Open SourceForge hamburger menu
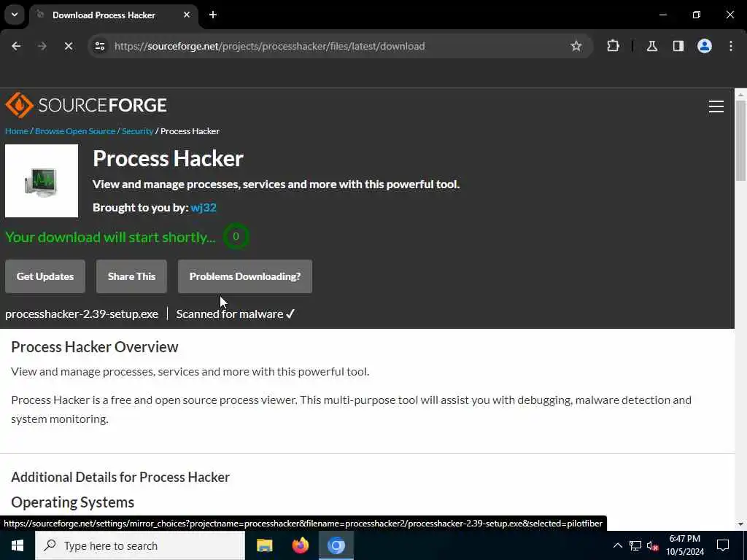The width and height of the screenshot is (747, 560). coord(716,106)
